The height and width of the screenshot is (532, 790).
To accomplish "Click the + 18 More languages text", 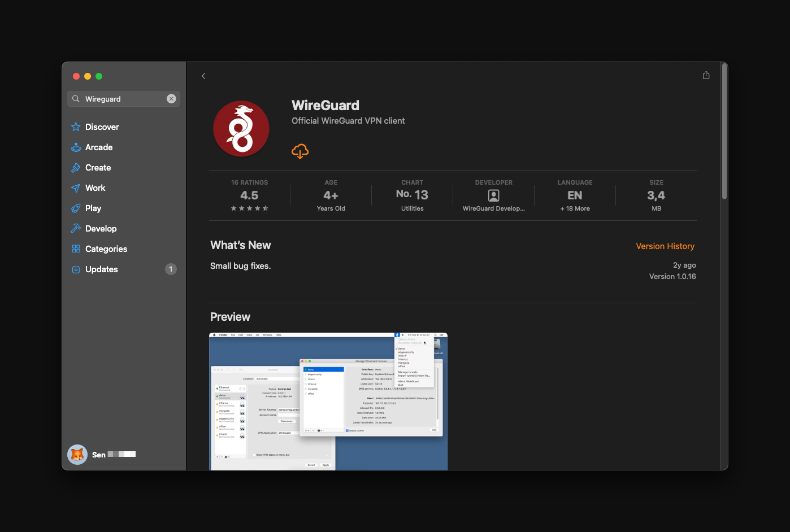I will pos(575,208).
